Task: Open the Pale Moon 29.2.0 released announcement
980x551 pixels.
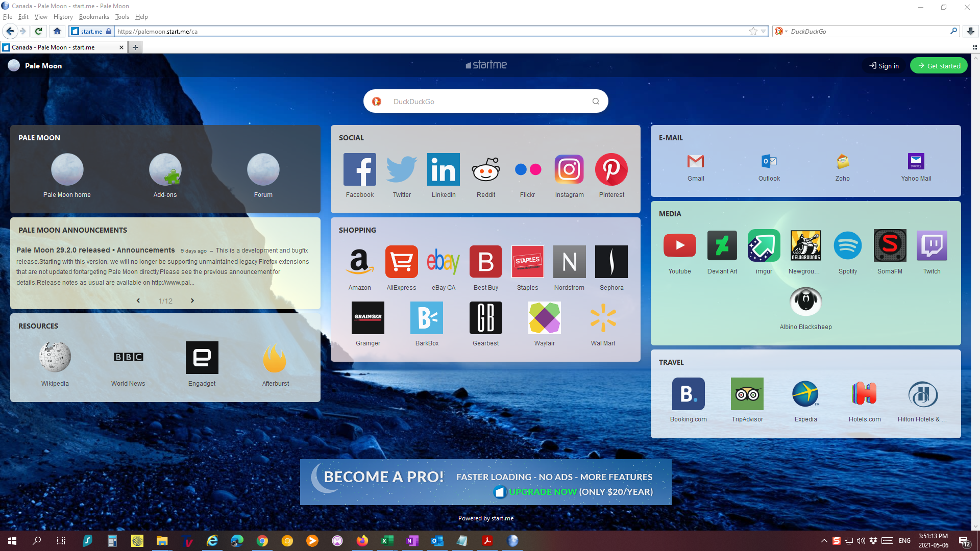Action: pos(95,250)
